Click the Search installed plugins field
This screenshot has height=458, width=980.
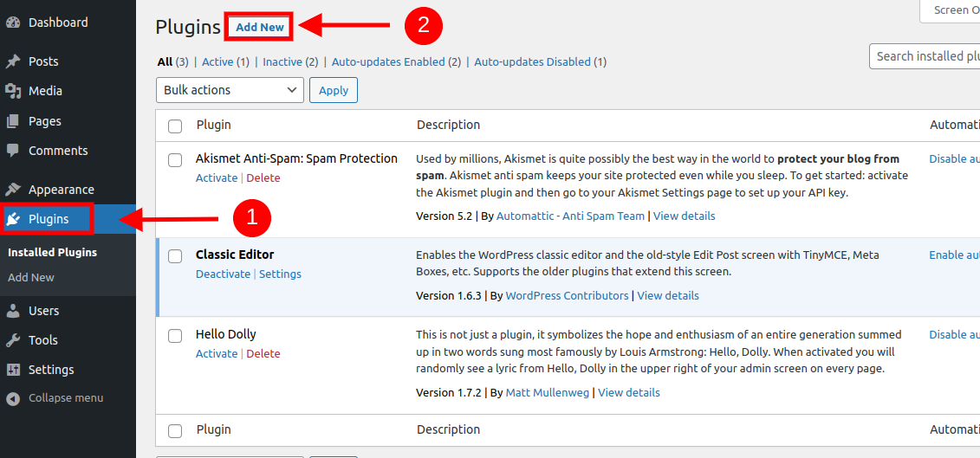pyautogui.click(x=925, y=56)
